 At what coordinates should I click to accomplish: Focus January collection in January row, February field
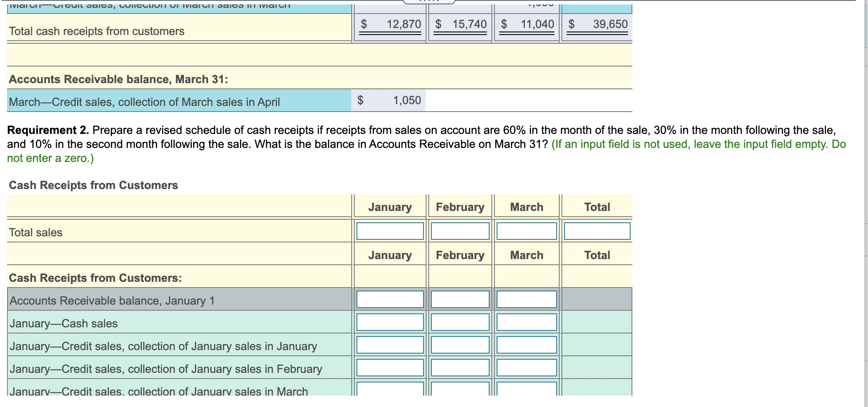[460, 345]
